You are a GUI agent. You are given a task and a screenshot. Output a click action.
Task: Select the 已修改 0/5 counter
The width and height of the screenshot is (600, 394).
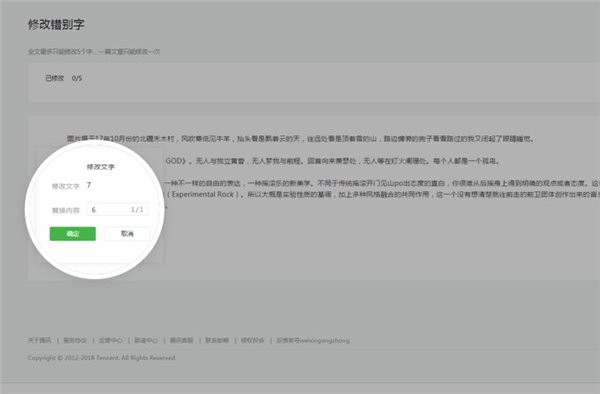64,78
